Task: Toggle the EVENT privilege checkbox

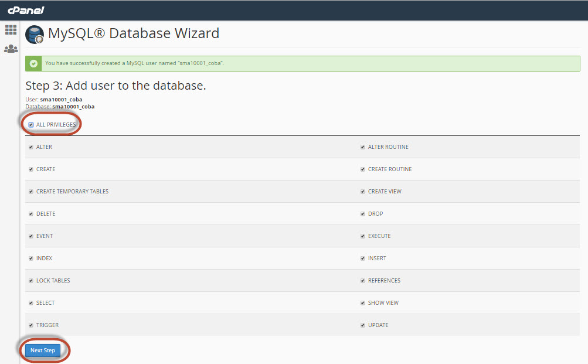Action: coord(31,236)
